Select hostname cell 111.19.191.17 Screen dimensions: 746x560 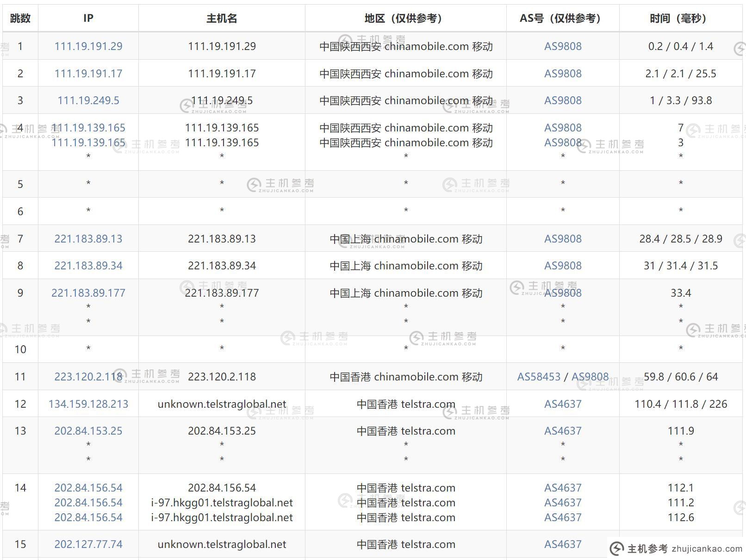(x=222, y=74)
